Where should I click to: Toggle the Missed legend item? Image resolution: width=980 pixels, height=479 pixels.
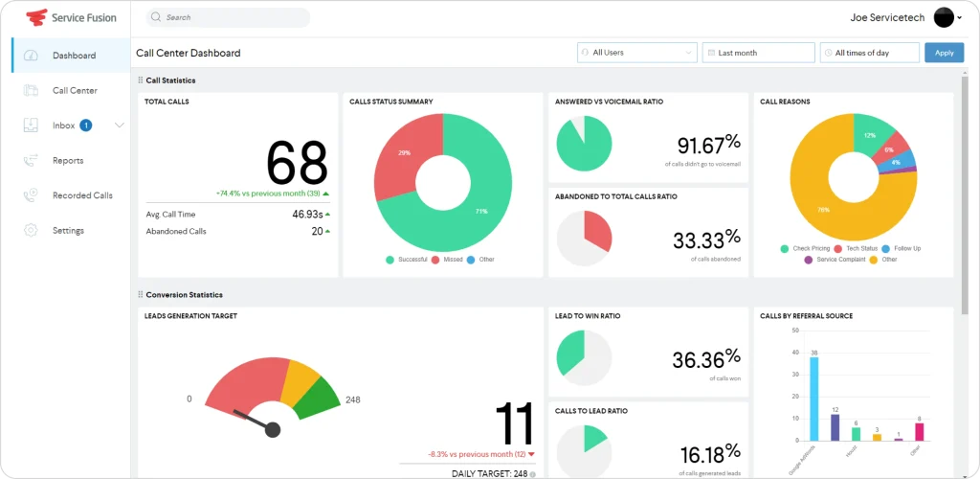[446, 259]
